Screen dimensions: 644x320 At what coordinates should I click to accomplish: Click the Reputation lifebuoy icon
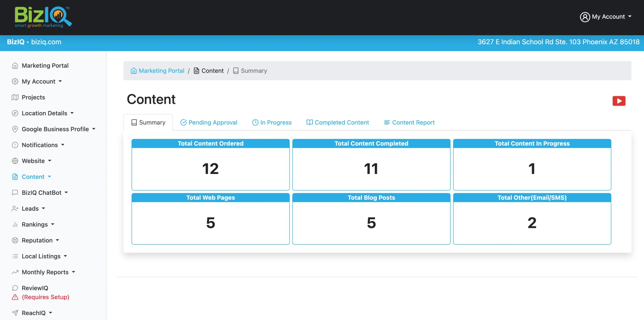click(15, 240)
